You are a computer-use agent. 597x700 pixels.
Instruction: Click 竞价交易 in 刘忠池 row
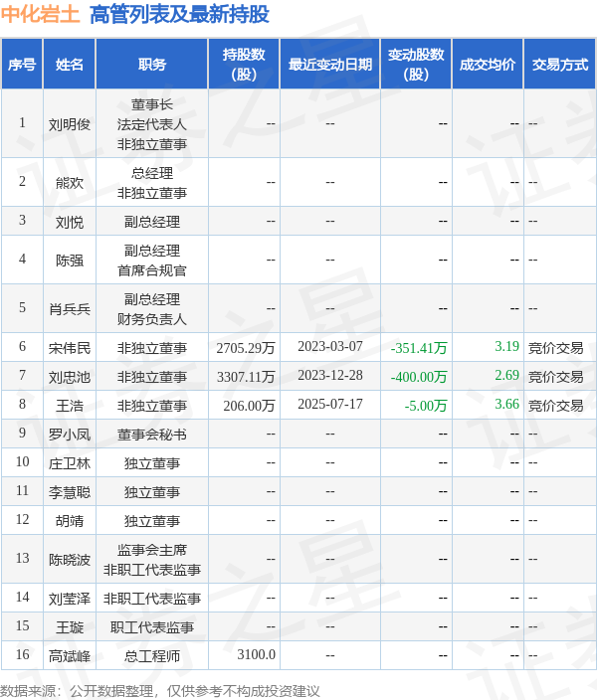556,377
